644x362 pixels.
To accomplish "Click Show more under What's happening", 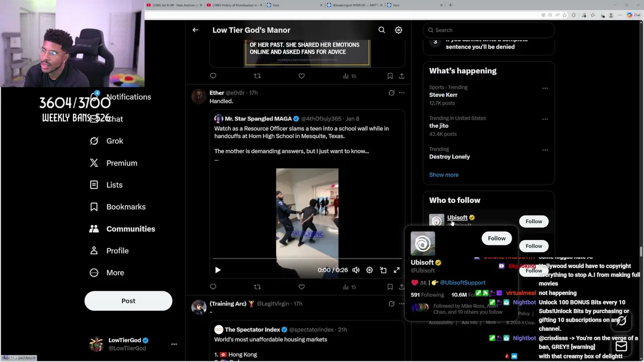I will pyautogui.click(x=444, y=175).
